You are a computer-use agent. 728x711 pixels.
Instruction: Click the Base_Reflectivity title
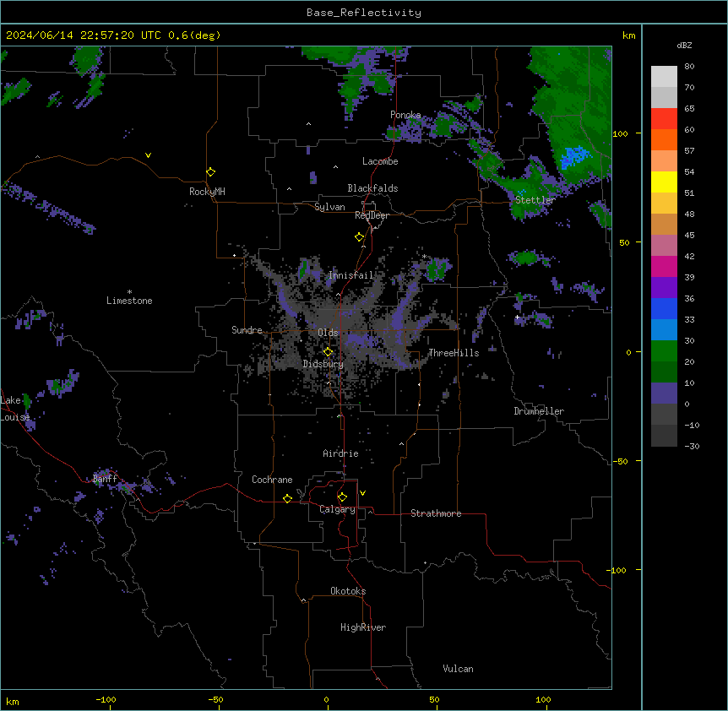pyautogui.click(x=364, y=13)
